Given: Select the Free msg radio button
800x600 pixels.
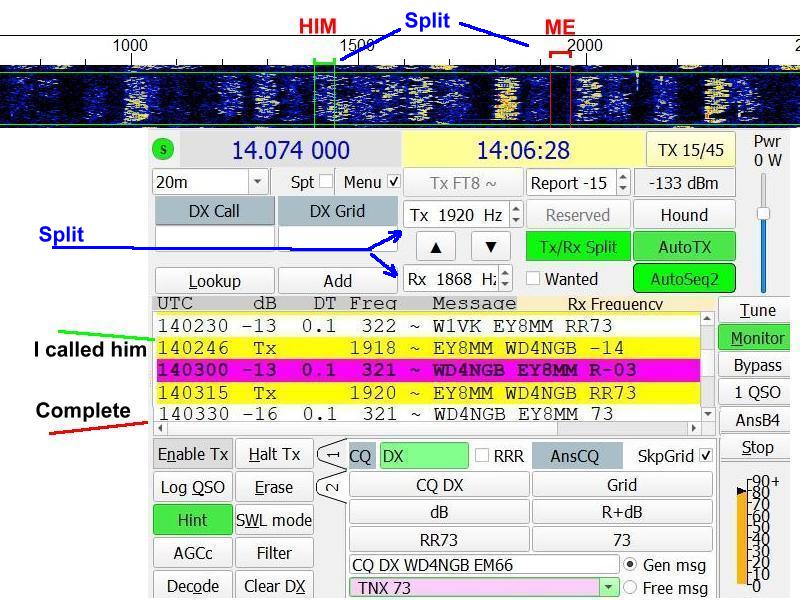Looking at the screenshot, I should pos(630,588).
